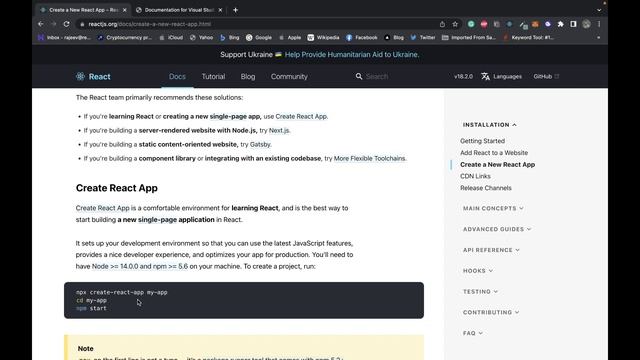Open the Bing bookmark
640x360 pixels.
[x=229, y=38]
